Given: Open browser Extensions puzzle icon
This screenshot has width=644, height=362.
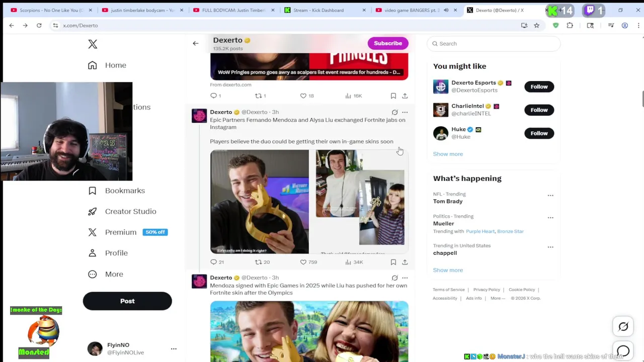Looking at the screenshot, I should [570, 25].
